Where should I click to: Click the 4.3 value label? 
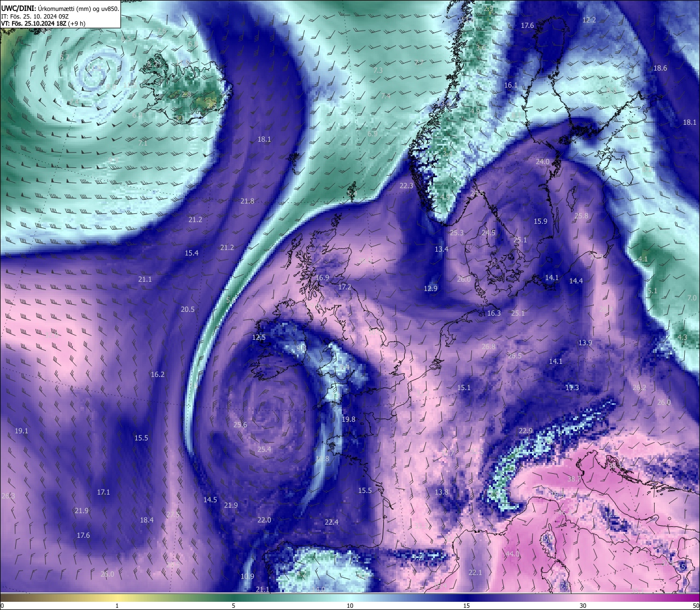tap(682, 337)
